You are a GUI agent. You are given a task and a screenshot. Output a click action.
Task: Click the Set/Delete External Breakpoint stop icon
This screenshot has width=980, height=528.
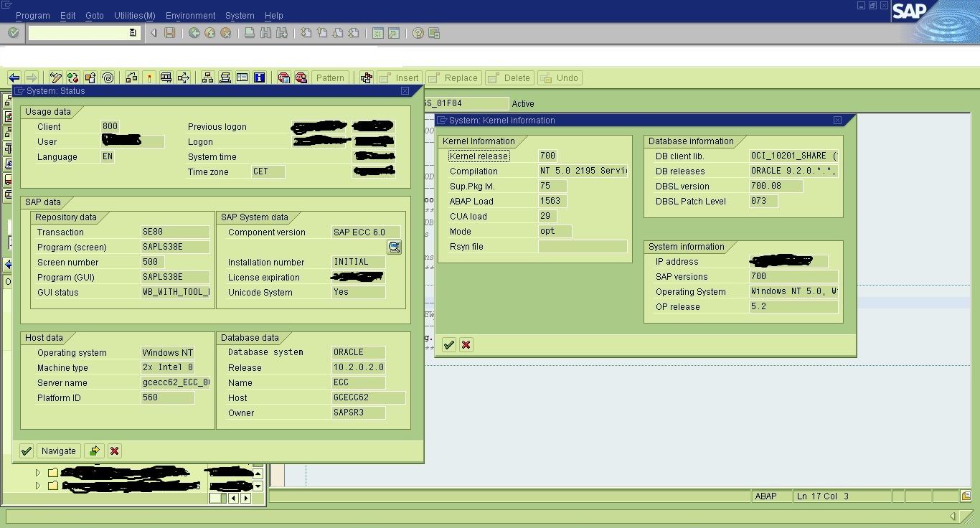tap(301, 78)
